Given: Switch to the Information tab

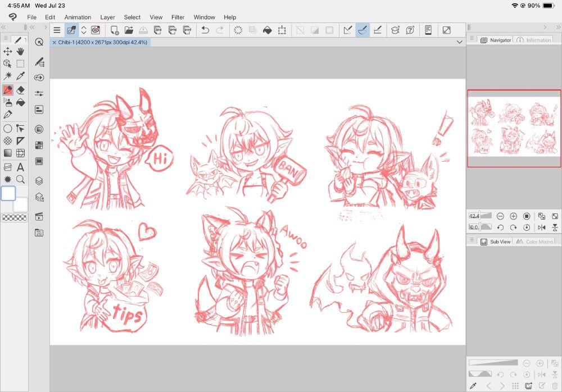Looking at the screenshot, I should [x=534, y=40].
